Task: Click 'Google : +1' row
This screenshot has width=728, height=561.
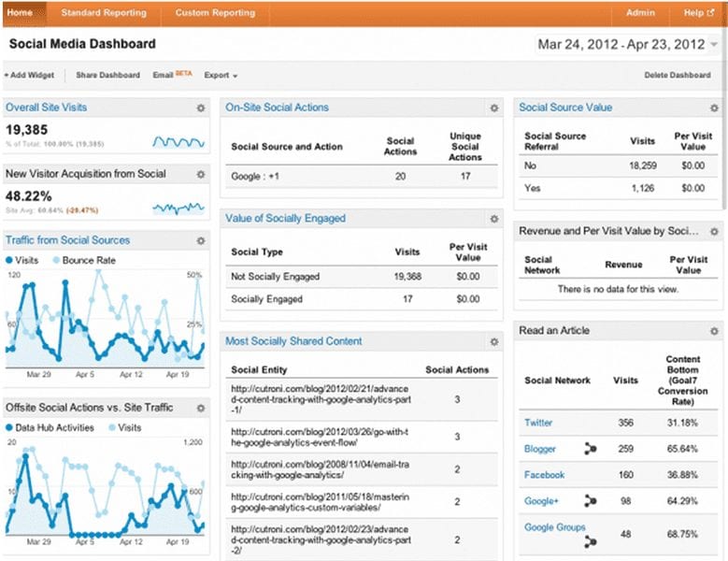Action: click(362, 177)
